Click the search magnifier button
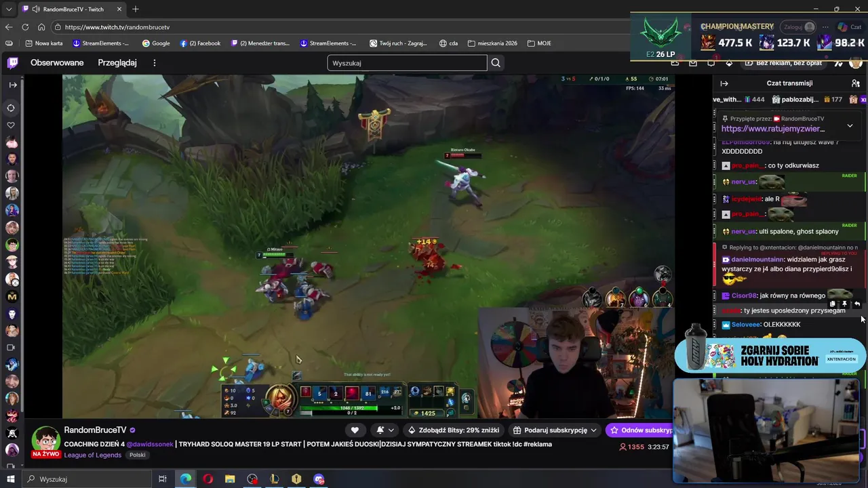This screenshot has width=868, height=488. tap(496, 63)
